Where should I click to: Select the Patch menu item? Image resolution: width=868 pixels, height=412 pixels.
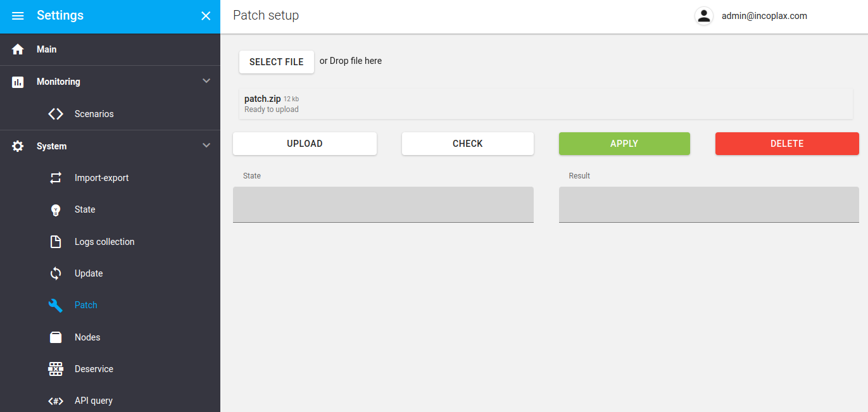pyautogui.click(x=110, y=305)
